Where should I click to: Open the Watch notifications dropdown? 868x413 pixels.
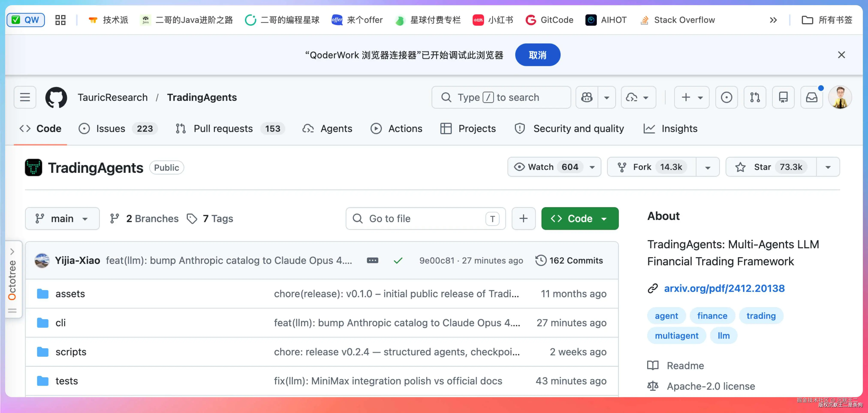pos(554,167)
